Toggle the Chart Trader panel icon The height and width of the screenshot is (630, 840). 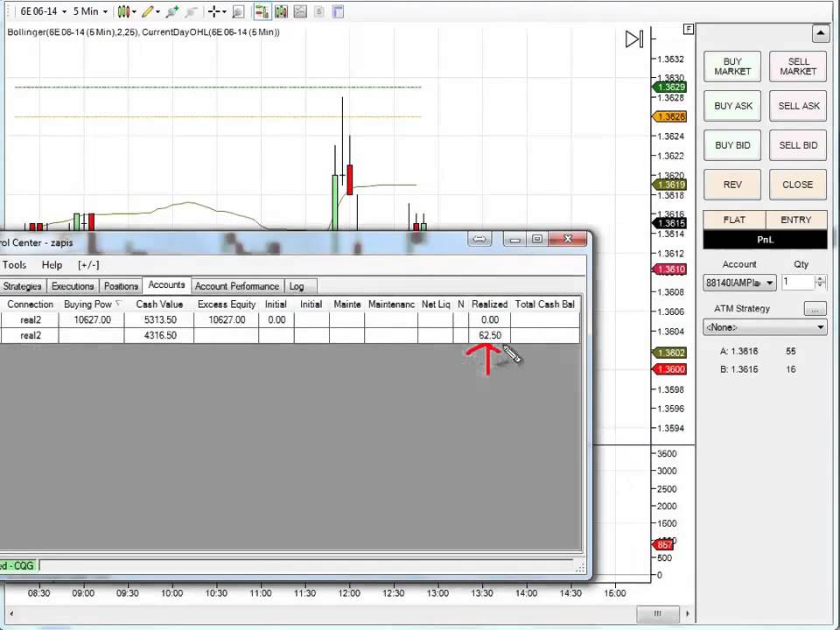(262, 11)
